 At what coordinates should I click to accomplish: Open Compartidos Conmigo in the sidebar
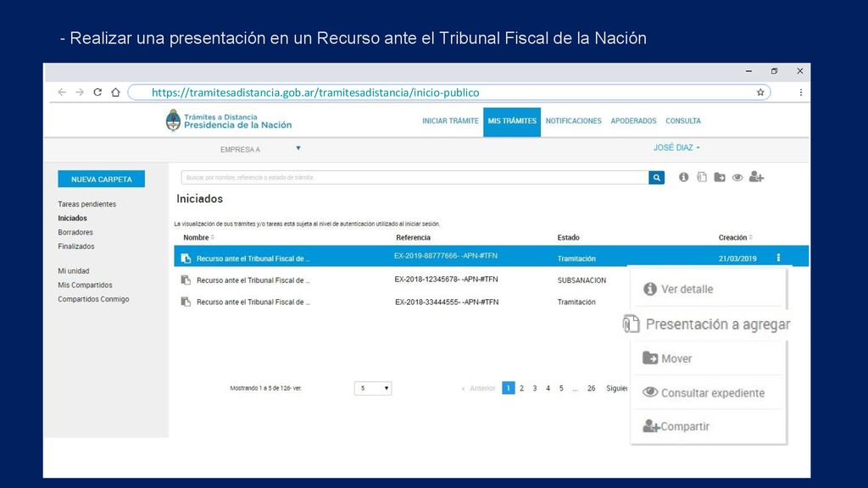pyautogui.click(x=93, y=299)
